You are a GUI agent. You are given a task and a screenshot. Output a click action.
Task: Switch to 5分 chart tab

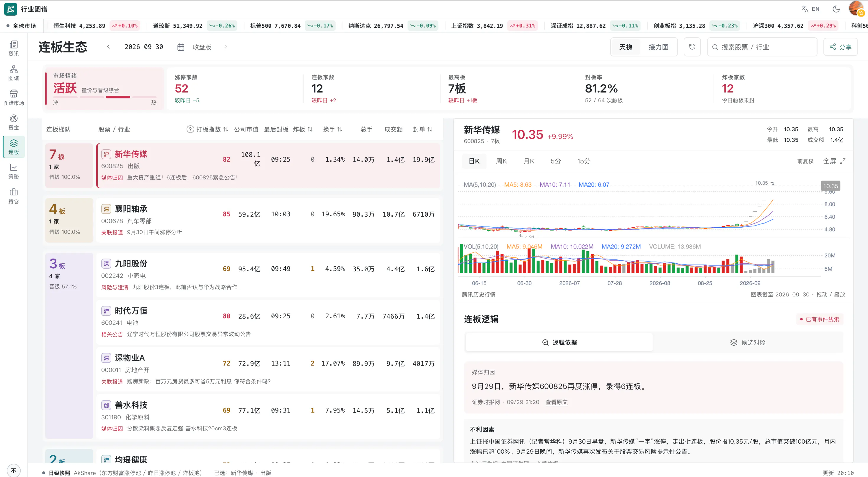[556, 161]
